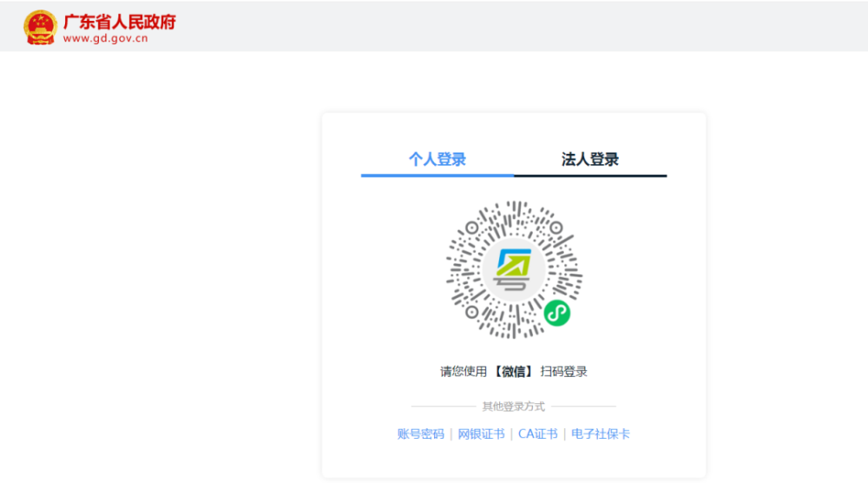Click the 粤省事 logo in QR center

tap(514, 270)
